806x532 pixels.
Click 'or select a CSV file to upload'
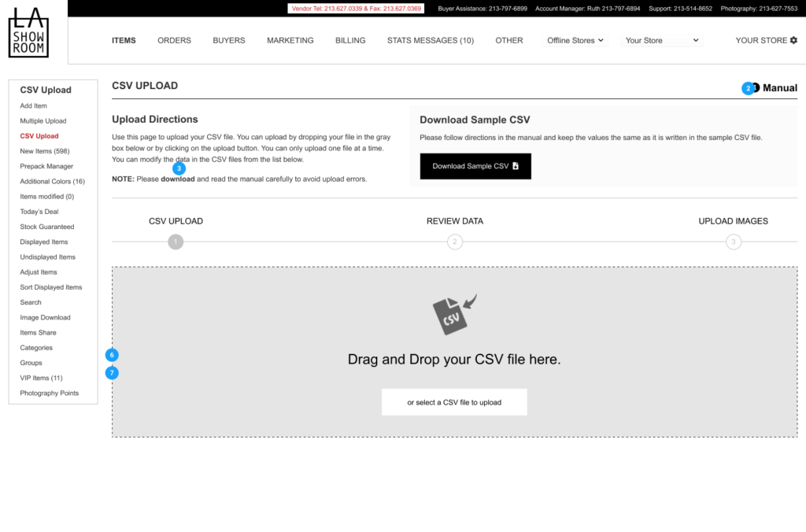click(454, 402)
